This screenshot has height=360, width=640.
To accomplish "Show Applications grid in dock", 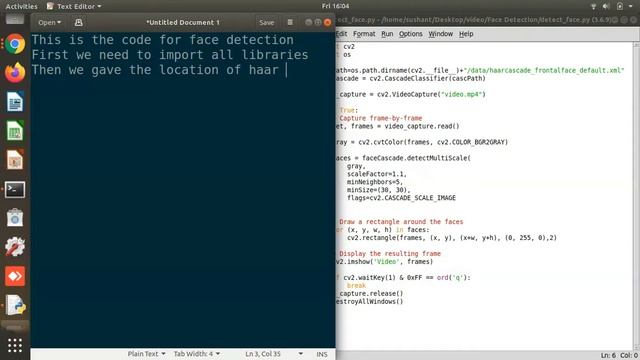I will [15, 345].
